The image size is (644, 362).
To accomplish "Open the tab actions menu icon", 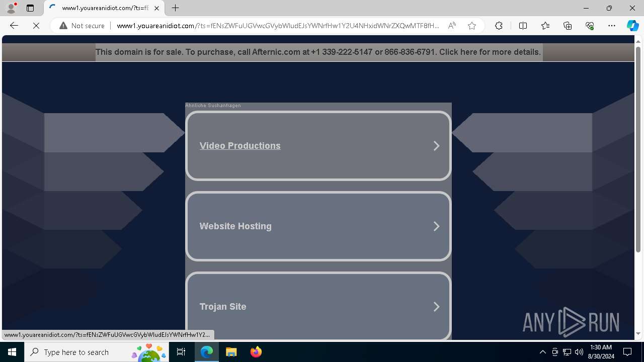I will 30,8.
